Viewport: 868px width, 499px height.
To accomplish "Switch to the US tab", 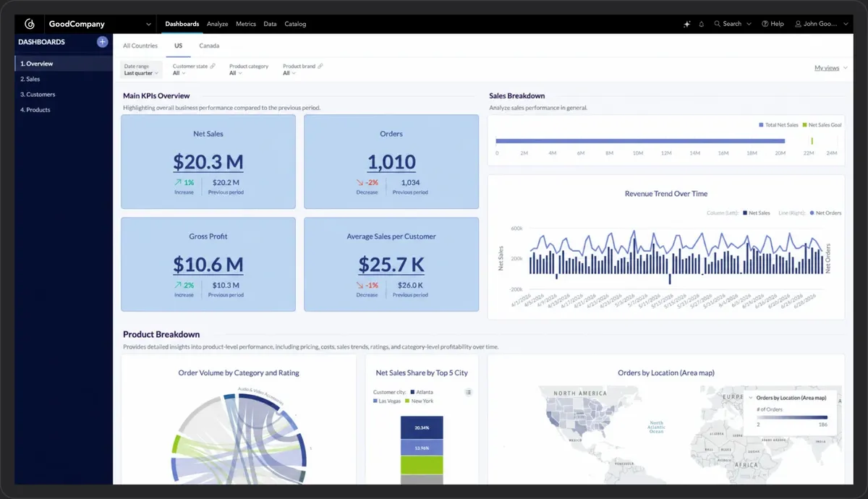I will [x=178, y=46].
